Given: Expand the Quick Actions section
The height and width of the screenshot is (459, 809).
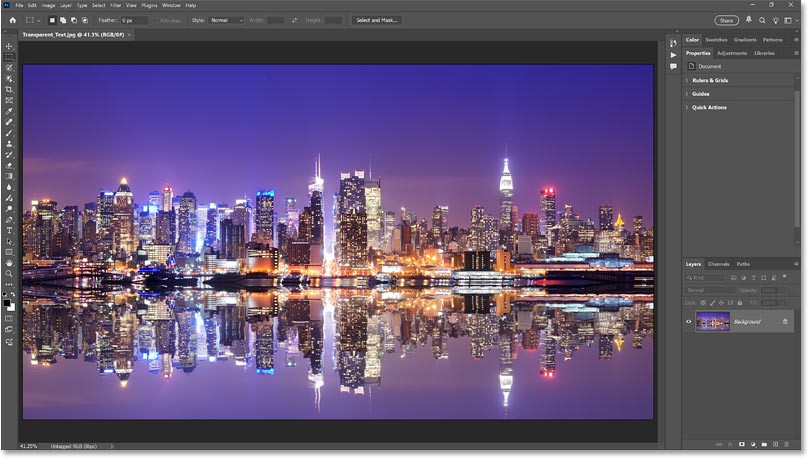Looking at the screenshot, I should (709, 107).
